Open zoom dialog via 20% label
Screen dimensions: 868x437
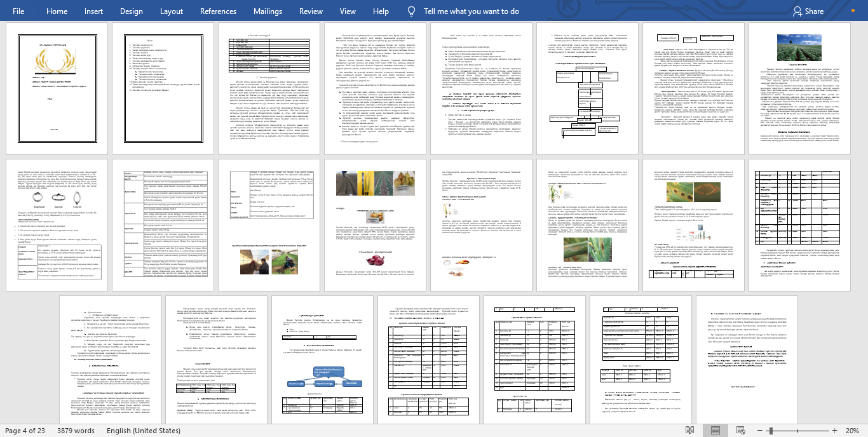pos(853,431)
